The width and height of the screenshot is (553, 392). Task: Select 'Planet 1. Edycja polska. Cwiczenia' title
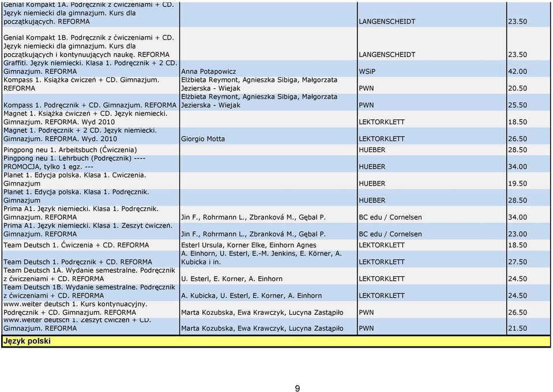pos(75,180)
